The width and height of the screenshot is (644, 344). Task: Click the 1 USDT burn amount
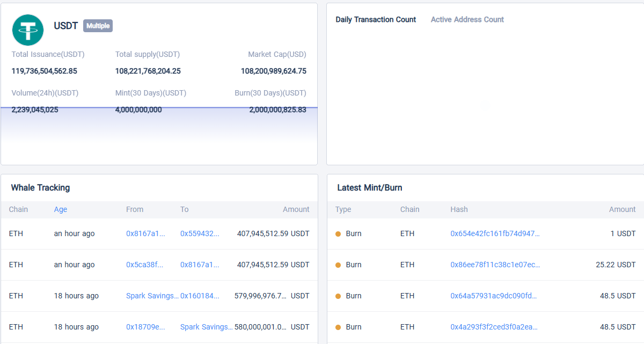click(623, 233)
